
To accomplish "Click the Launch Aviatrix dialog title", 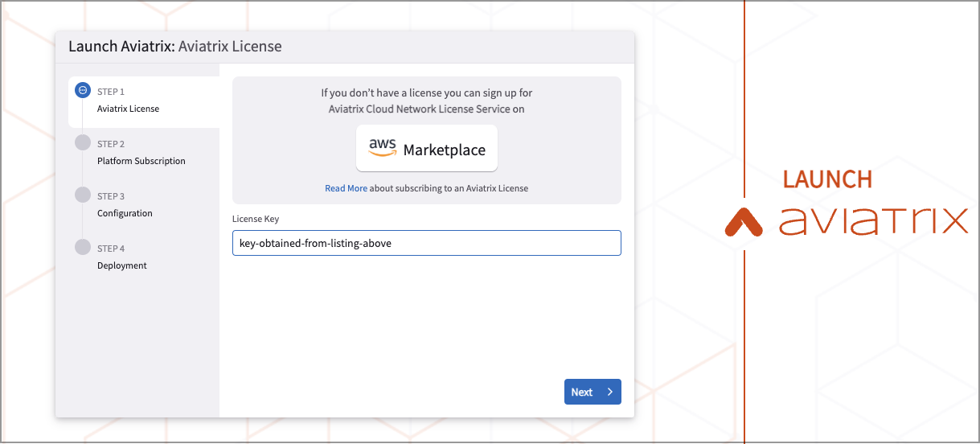I will [175, 47].
